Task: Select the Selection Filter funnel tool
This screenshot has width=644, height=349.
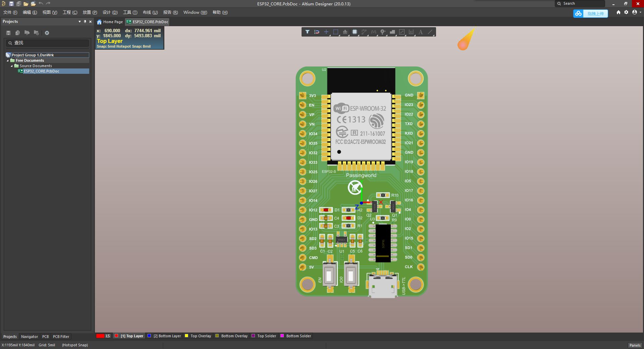Action: tap(307, 32)
